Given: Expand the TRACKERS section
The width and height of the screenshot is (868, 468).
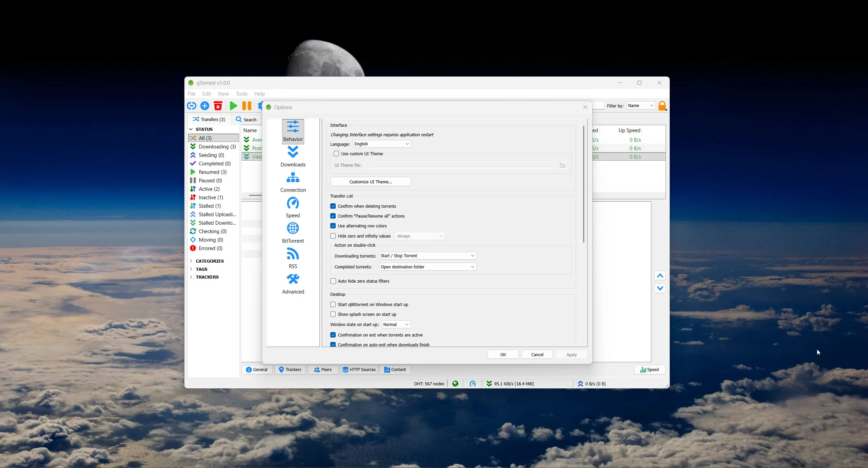Looking at the screenshot, I should coord(191,277).
